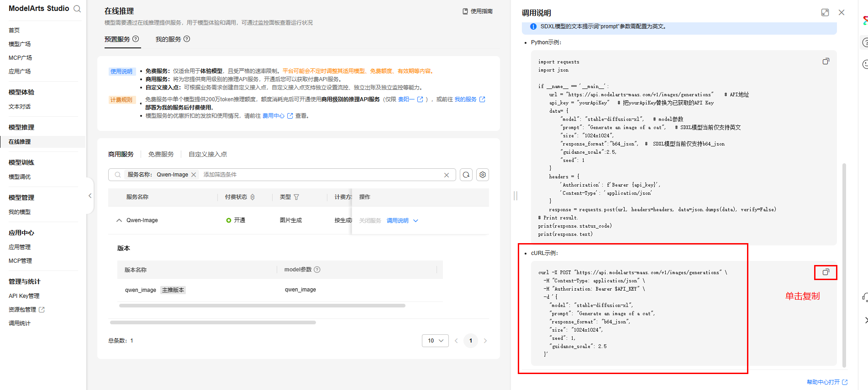This screenshot has height=390, width=868.
Task: Select the 免费服务 tab
Action: coord(161,154)
